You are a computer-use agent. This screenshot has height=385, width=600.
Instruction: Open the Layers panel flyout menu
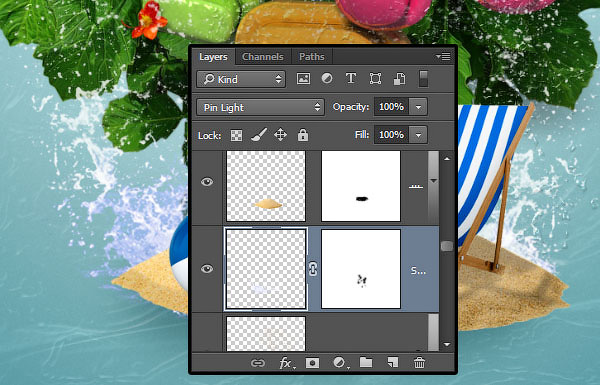(443, 57)
